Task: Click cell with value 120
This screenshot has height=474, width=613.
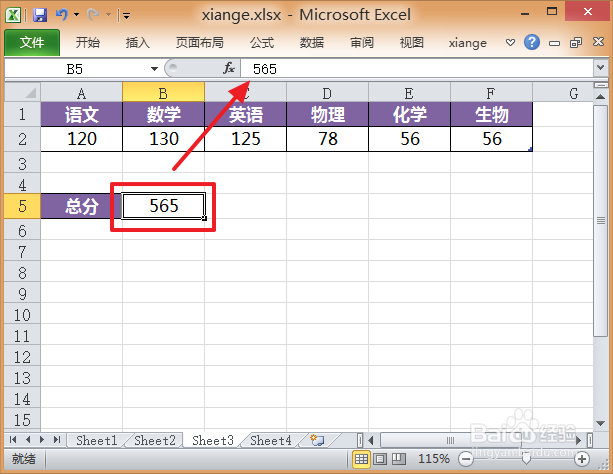Action: (x=81, y=139)
